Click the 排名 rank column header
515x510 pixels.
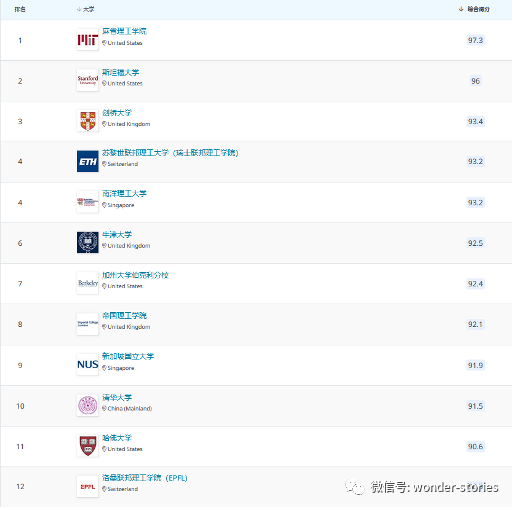(20, 9)
